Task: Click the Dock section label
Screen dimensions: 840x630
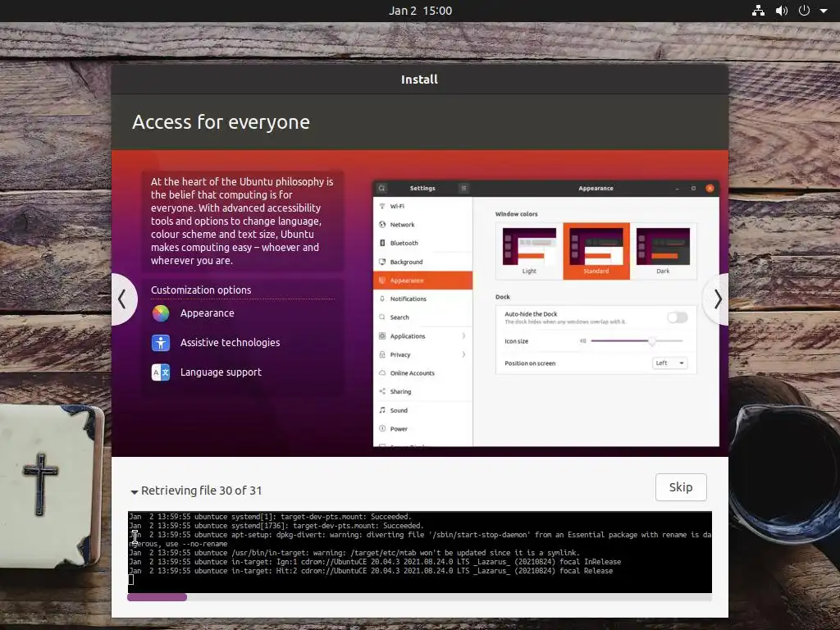Action: [503, 297]
